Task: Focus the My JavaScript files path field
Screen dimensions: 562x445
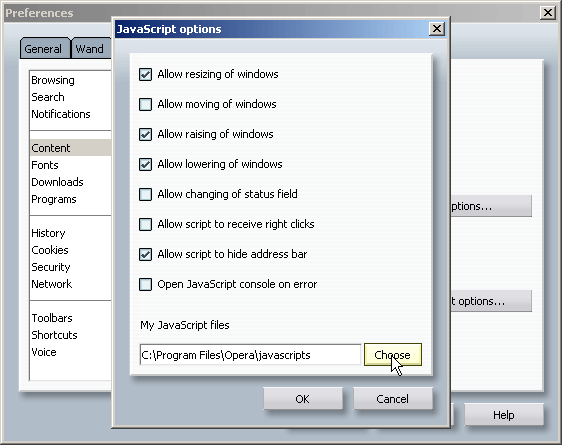Action: click(250, 355)
